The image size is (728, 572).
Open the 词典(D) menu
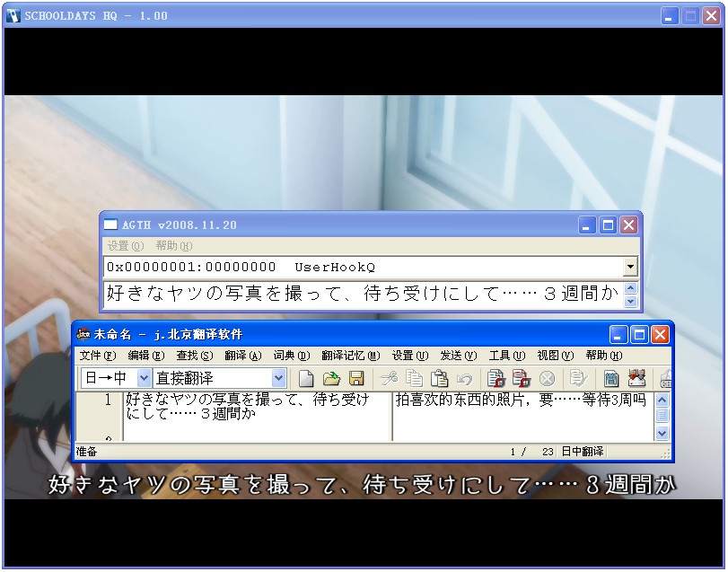(x=292, y=356)
